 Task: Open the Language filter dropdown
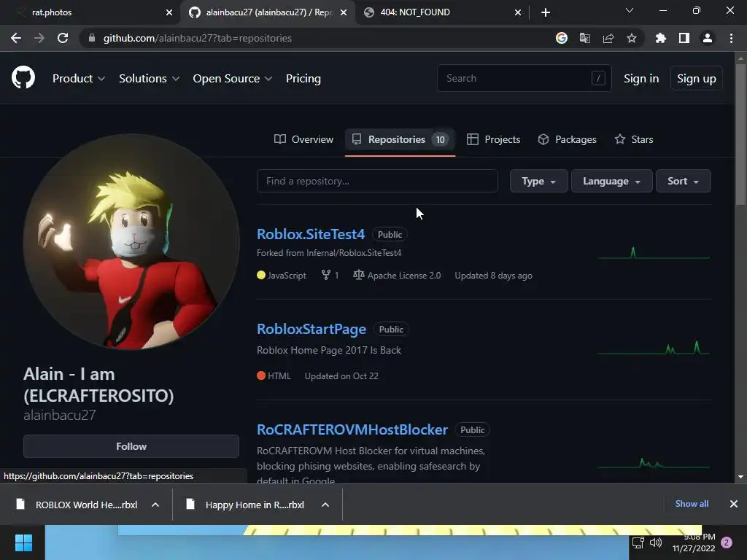click(x=612, y=181)
